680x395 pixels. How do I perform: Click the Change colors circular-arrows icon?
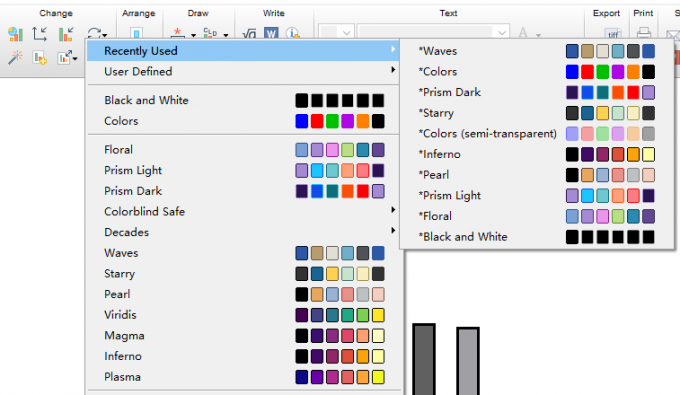(x=94, y=33)
